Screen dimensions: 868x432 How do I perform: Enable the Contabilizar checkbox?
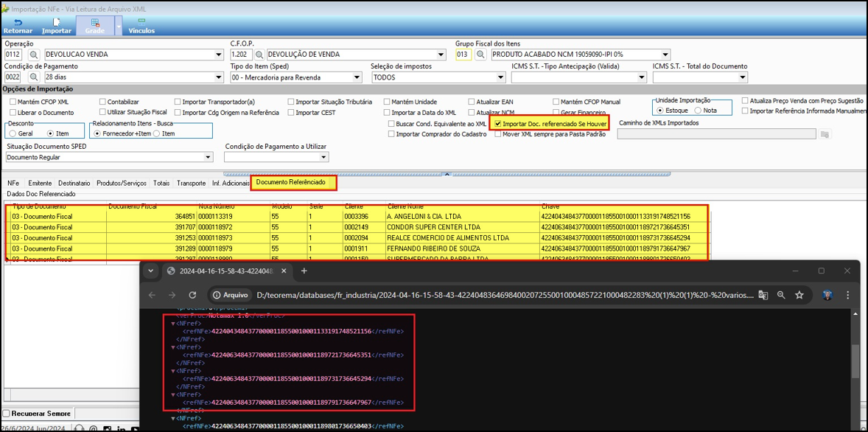pyautogui.click(x=102, y=102)
